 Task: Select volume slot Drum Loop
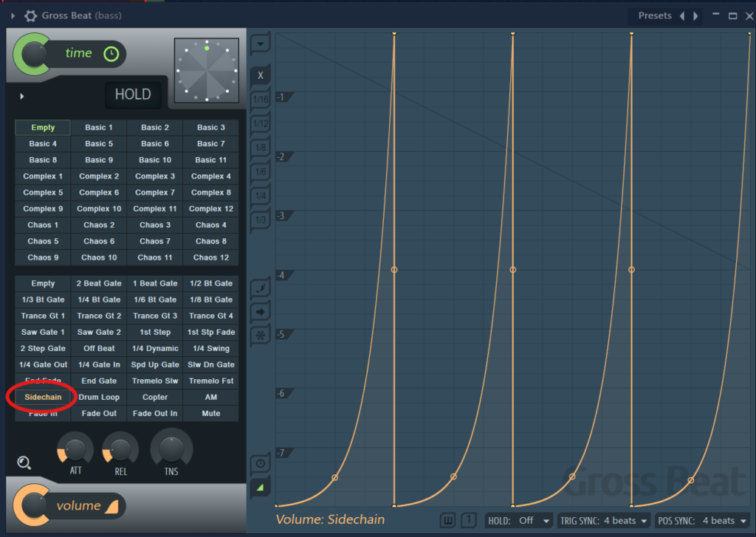[x=99, y=398]
